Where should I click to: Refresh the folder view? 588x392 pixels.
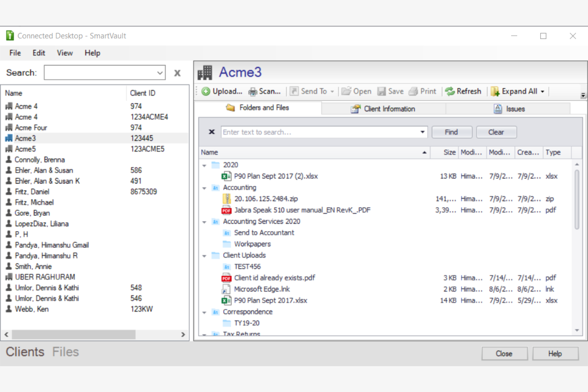coord(449,91)
